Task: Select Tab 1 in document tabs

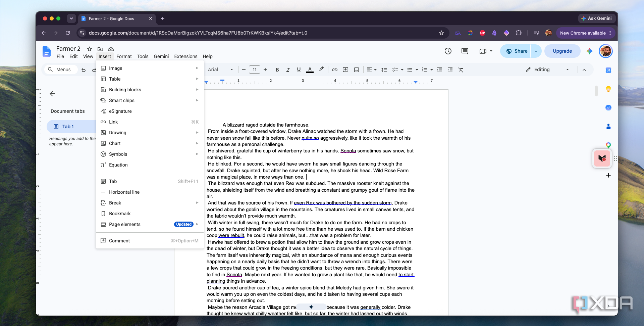Action: (71, 127)
